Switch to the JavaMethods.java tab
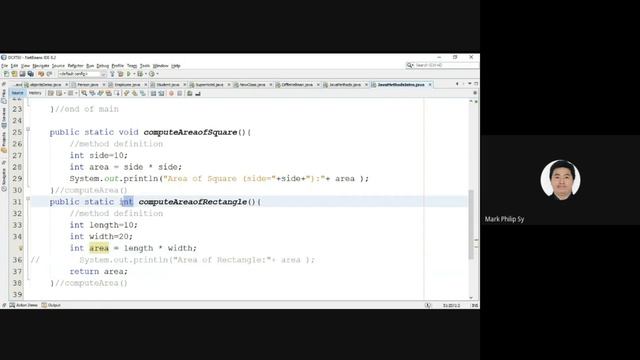Screen dimensions: 640x360 pos(345,84)
